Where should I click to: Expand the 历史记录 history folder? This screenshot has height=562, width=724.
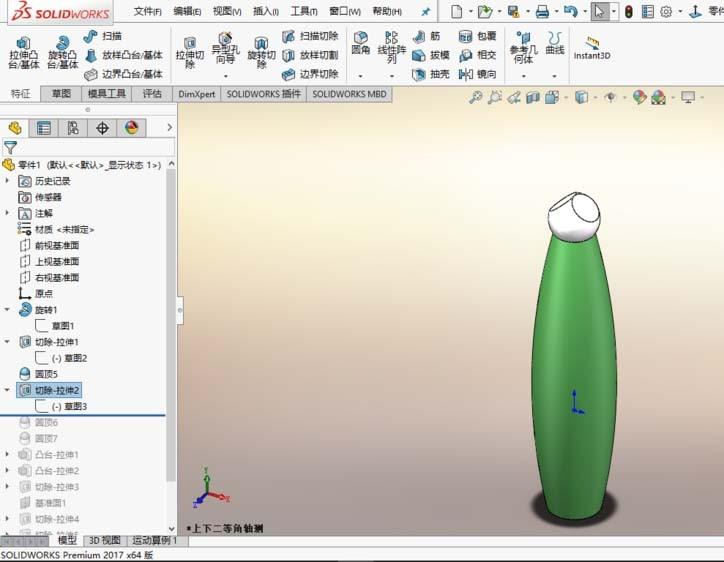click(7, 181)
